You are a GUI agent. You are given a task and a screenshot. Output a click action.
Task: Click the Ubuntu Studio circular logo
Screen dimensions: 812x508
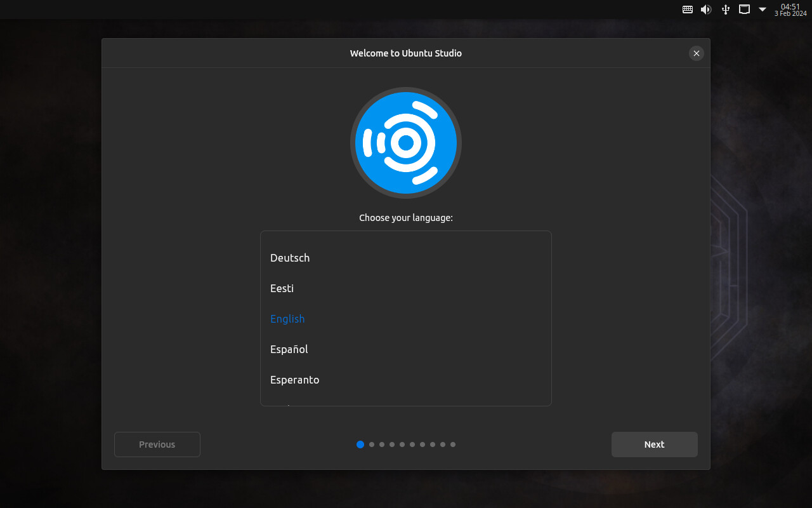pos(406,143)
